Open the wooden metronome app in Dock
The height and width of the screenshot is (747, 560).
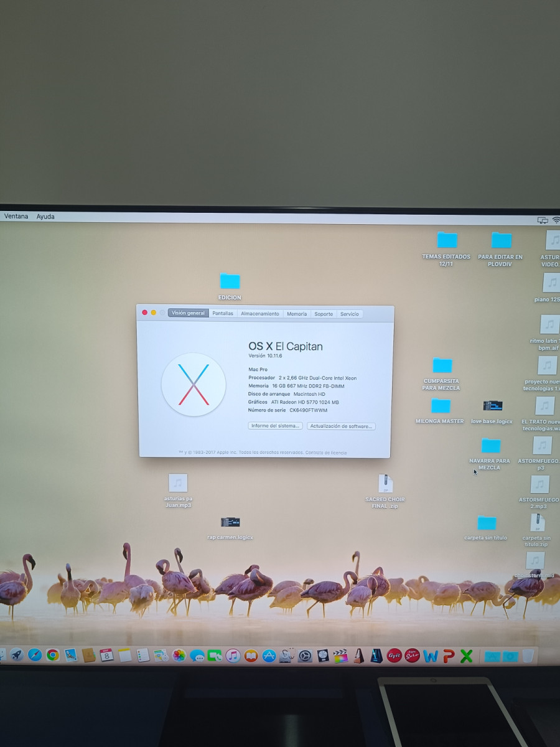(x=358, y=655)
